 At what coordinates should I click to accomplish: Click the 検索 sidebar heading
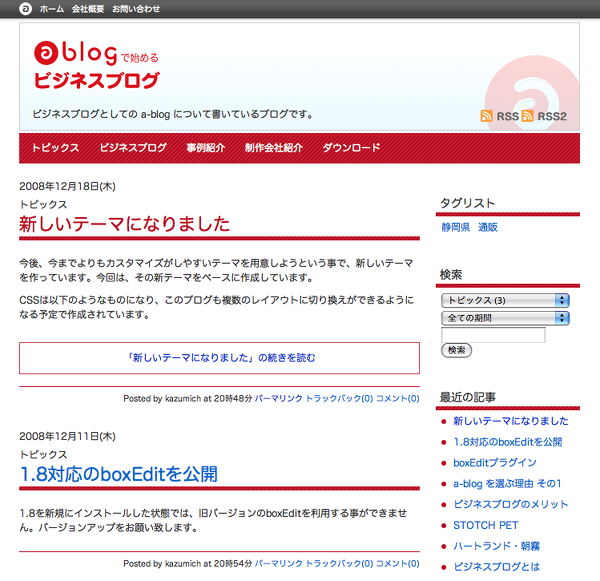pyautogui.click(x=451, y=274)
